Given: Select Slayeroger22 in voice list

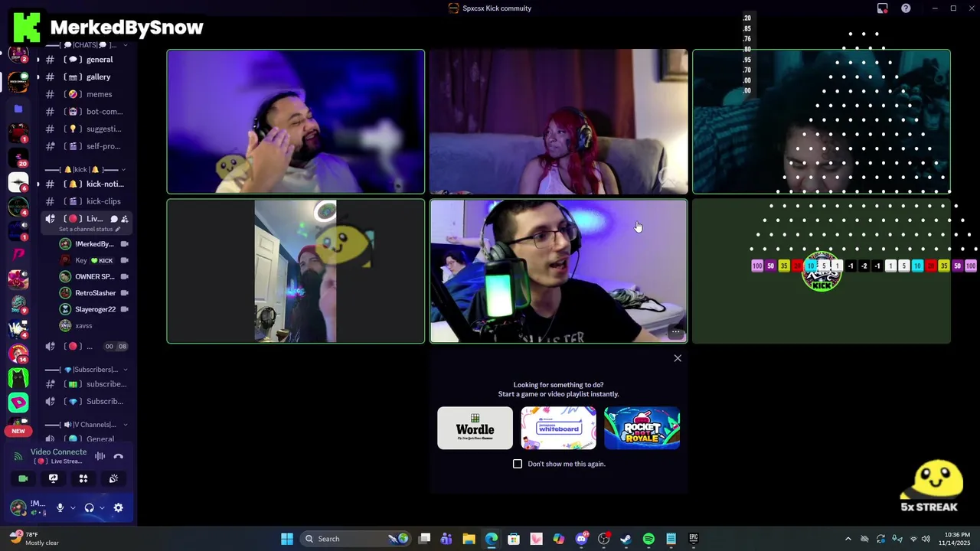Looking at the screenshot, I should coord(93,309).
